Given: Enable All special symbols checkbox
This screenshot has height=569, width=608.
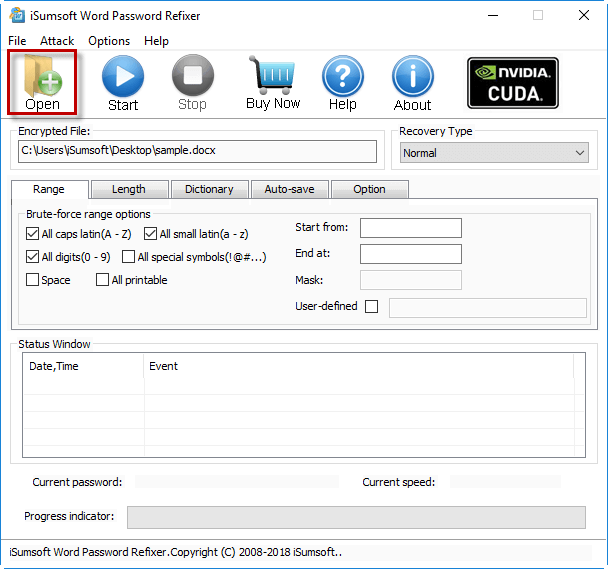Looking at the screenshot, I should 128,257.
